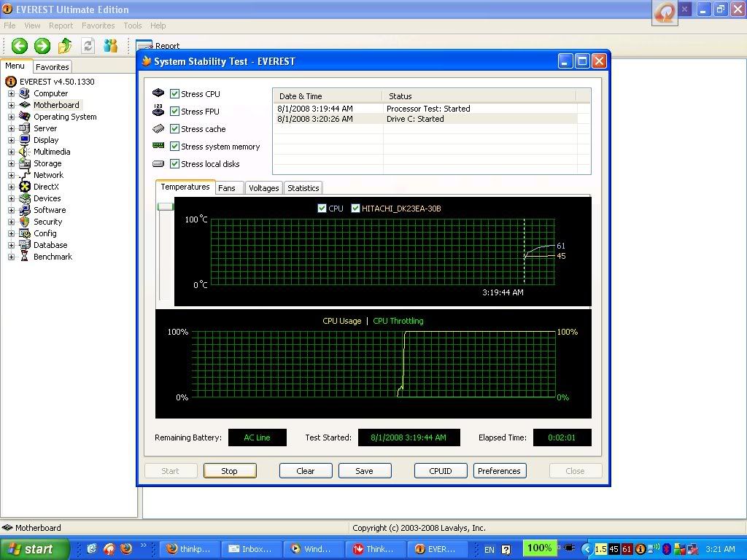
Task: Expand the Computer tree node
Action: (x=11, y=93)
